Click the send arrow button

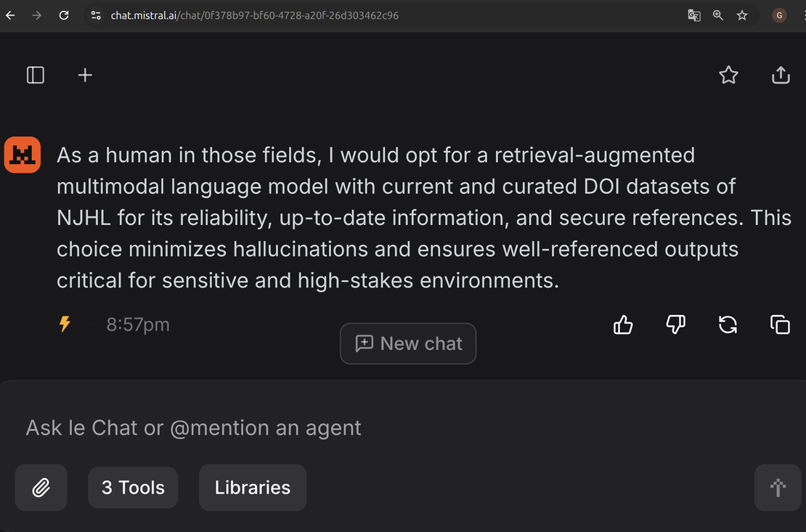[x=778, y=487]
